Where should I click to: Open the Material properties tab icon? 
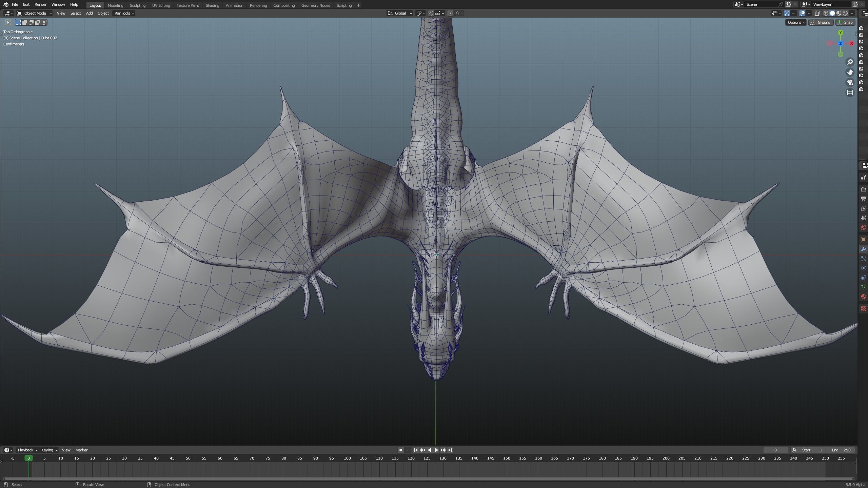click(x=864, y=297)
